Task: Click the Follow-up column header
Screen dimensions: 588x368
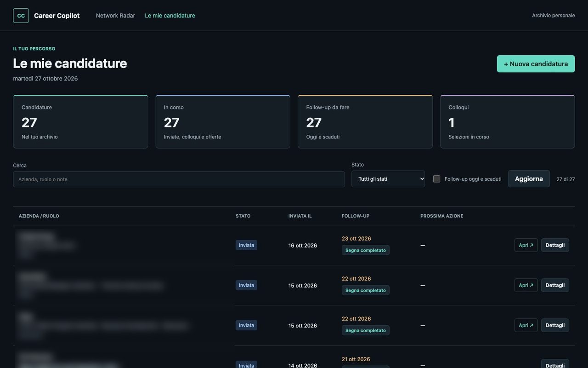Action: pos(356,216)
